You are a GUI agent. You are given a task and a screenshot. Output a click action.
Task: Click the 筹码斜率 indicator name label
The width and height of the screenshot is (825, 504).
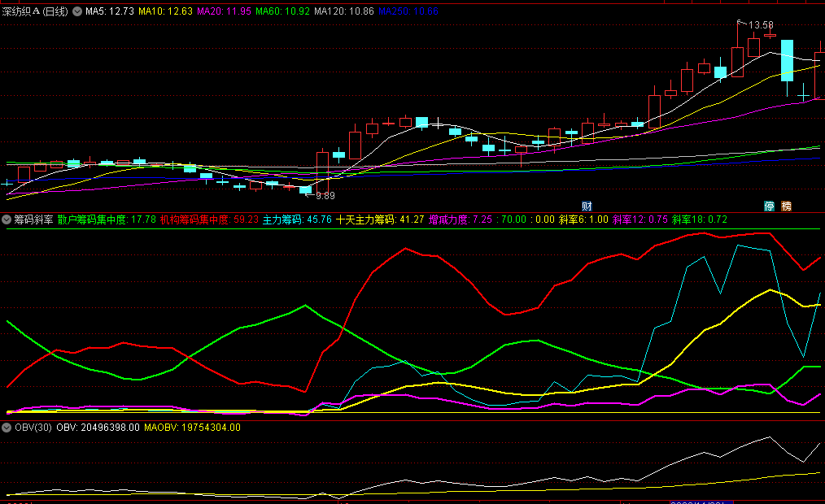(x=33, y=219)
